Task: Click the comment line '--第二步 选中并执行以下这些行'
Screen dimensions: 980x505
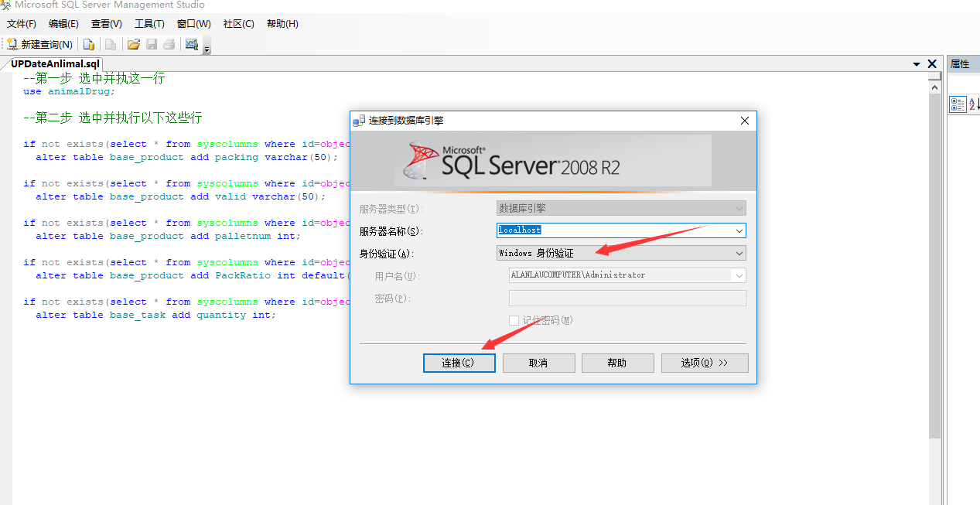Action: click(x=113, y=118)
